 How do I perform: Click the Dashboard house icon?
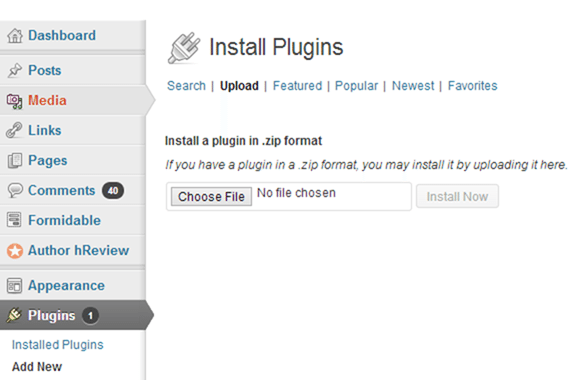[x=15, y=36]
